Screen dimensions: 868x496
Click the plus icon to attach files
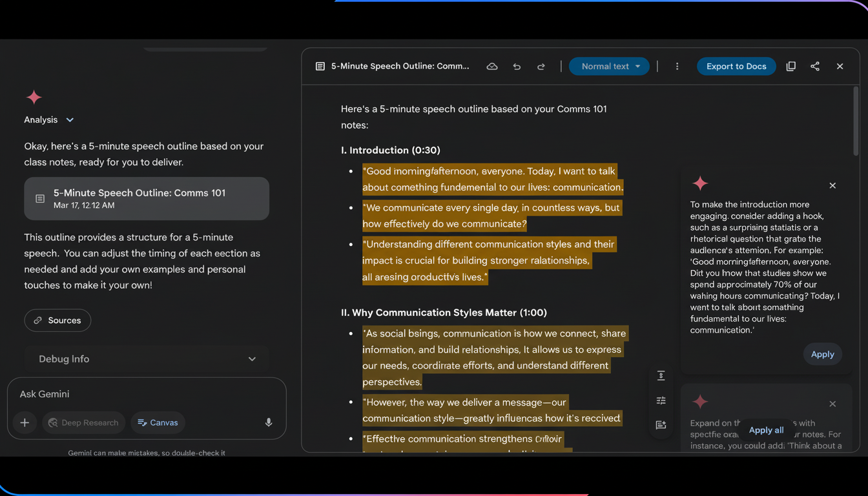tap(25, 422)
